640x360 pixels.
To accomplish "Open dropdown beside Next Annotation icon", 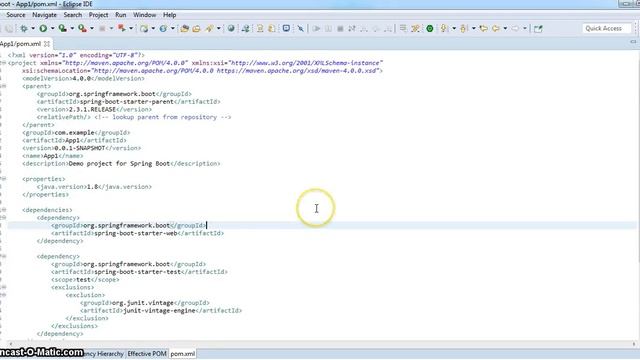I will point(453,29).
